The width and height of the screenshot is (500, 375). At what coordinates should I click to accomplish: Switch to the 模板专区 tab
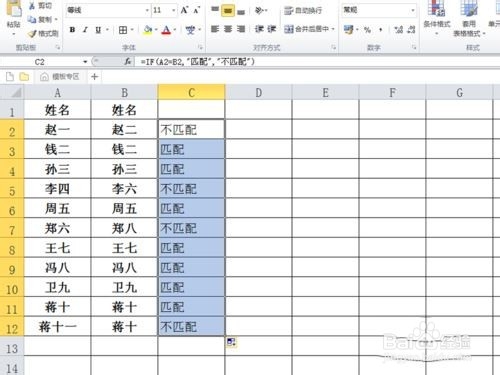pos(60,77)
